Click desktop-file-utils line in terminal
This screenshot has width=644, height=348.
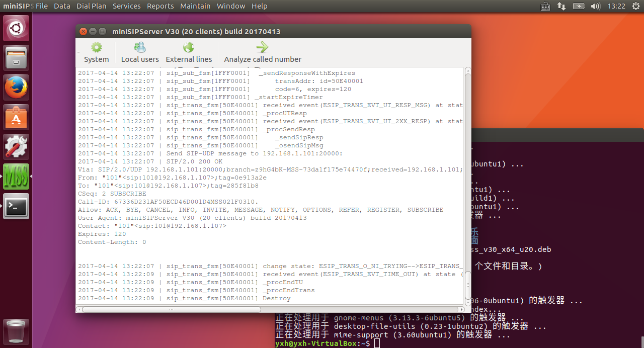(411, 326)
